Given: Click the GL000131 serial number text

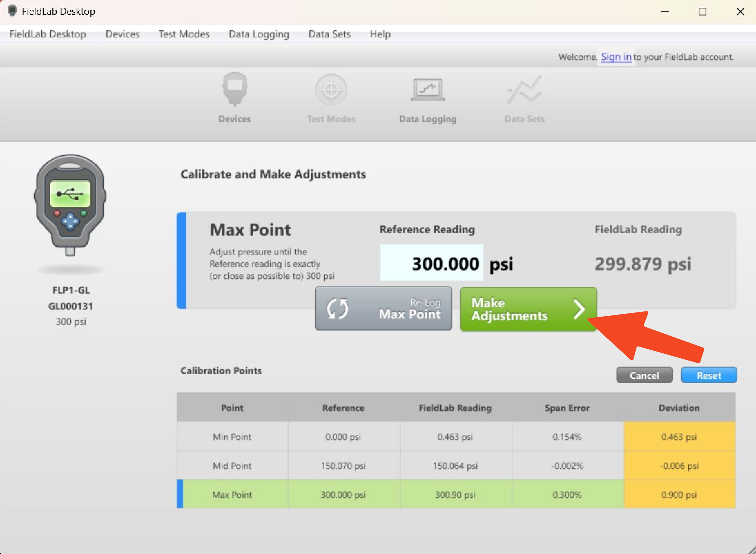Looking at the screenshot, I should click(x=71, y=306).
